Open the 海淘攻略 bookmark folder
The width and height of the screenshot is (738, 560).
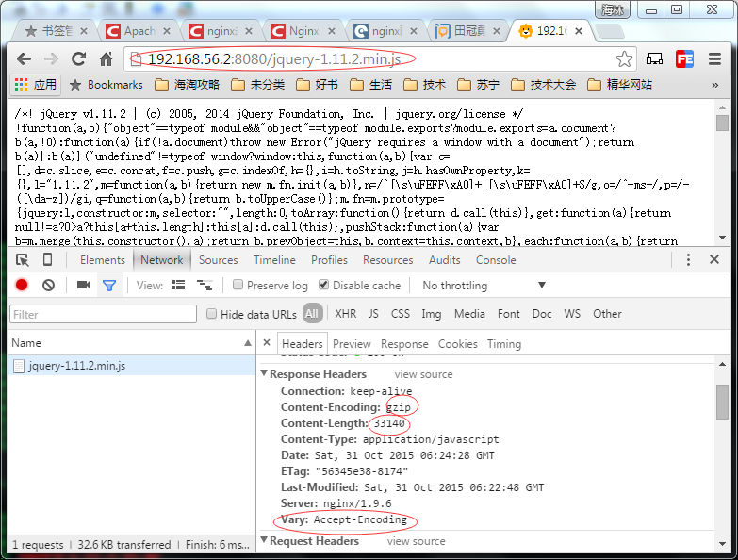(x=188, y=85)
